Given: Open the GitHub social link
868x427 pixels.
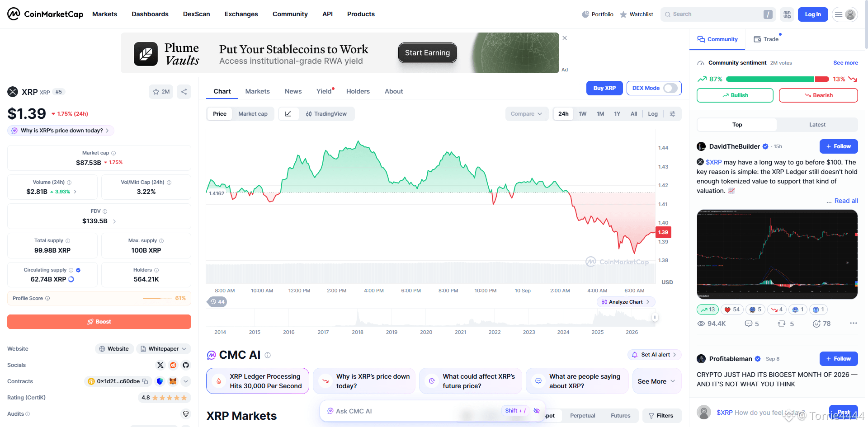Looking at the screenshot, I should pos(186,365).
